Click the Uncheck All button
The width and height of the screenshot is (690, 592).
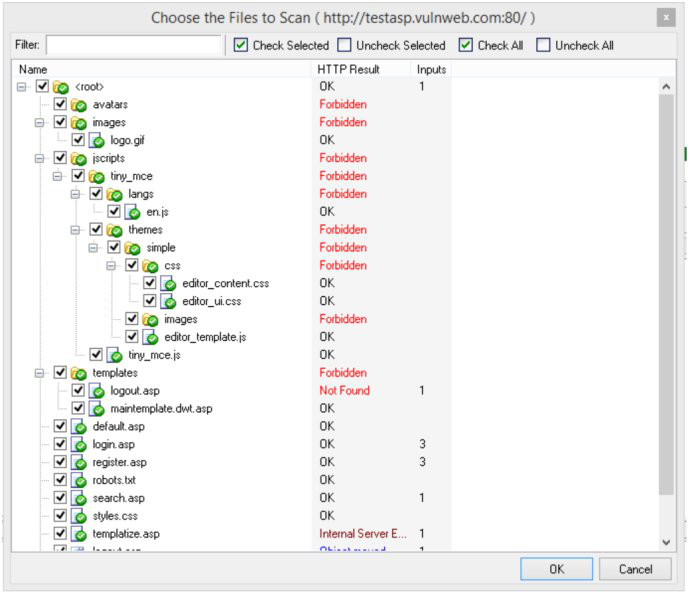tap(575, 45)
